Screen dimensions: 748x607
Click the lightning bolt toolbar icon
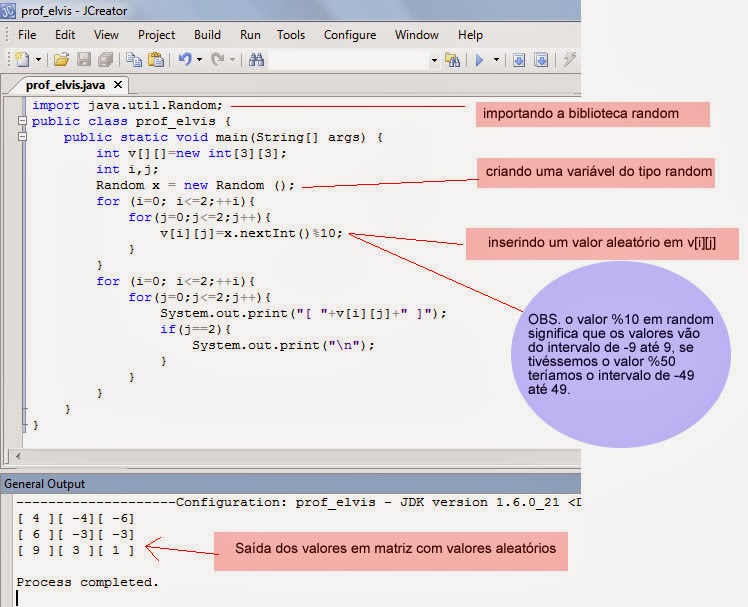[569, 59]
